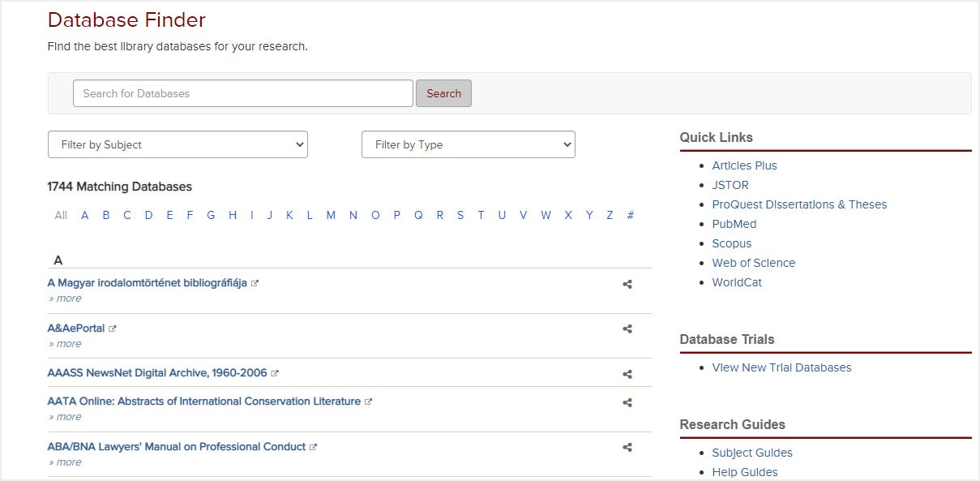Select the letter B in the alphabet filter
The image size is (980, 481).
coord(105,215)
